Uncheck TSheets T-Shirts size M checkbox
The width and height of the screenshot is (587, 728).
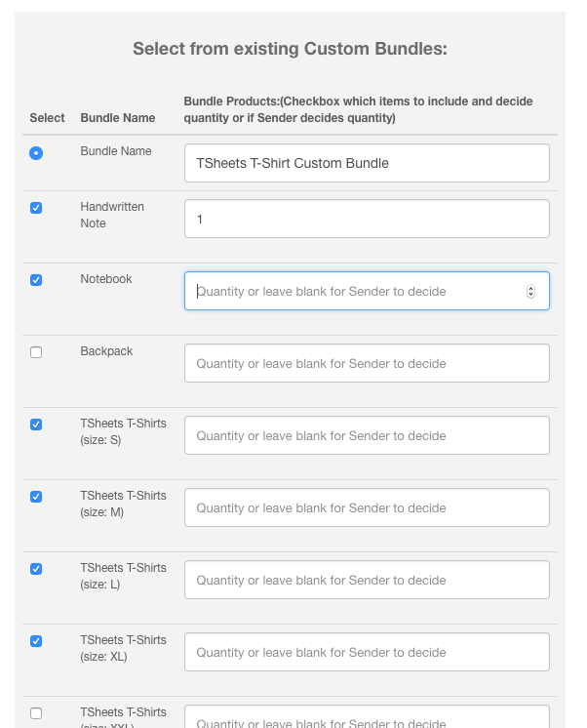click(x=36, y=497)
